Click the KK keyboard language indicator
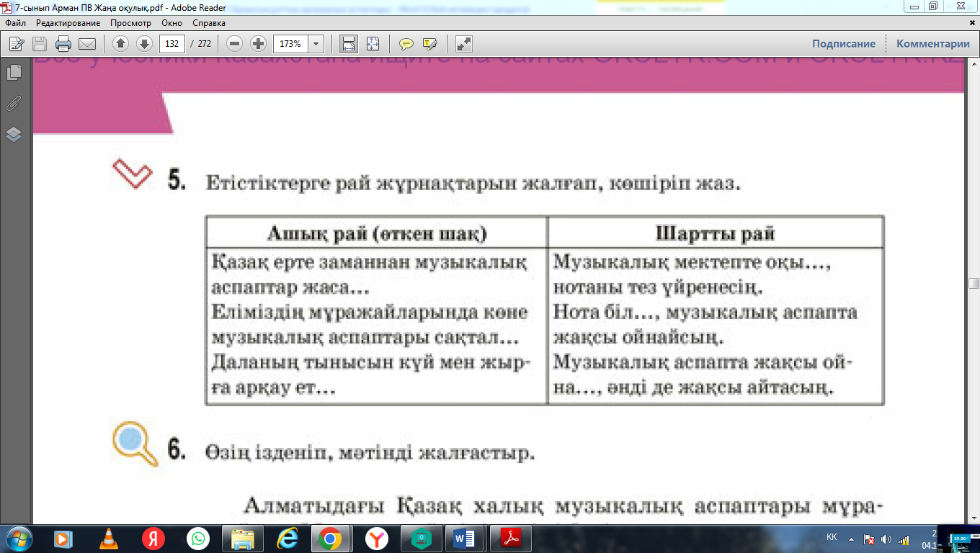The height and width of the screenshot is (553, 980). 832,538
